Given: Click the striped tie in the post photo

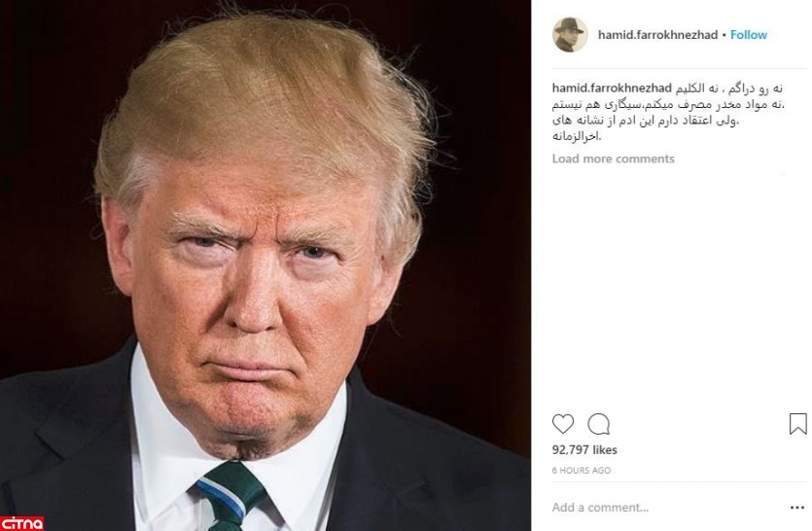Looking at the screenshot, I should tap(231, 495).
